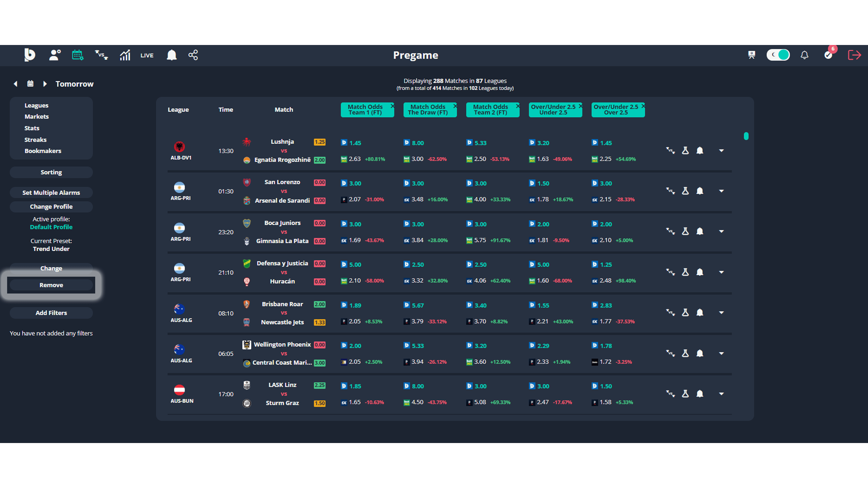Open the calendar settings icon in the toolbar
This screenshot has width=868, height=488.
(77, 55)
